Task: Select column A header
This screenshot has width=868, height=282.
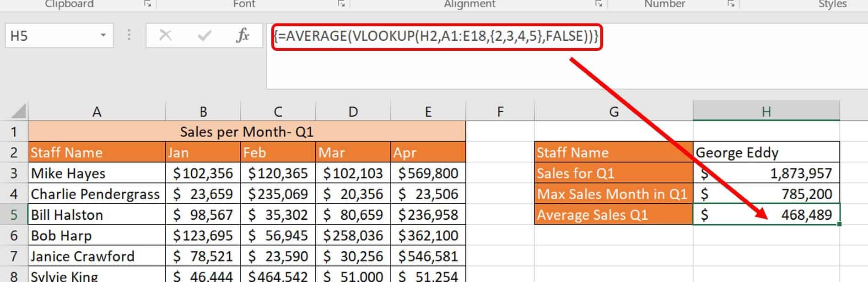Action: pos(97,111)
